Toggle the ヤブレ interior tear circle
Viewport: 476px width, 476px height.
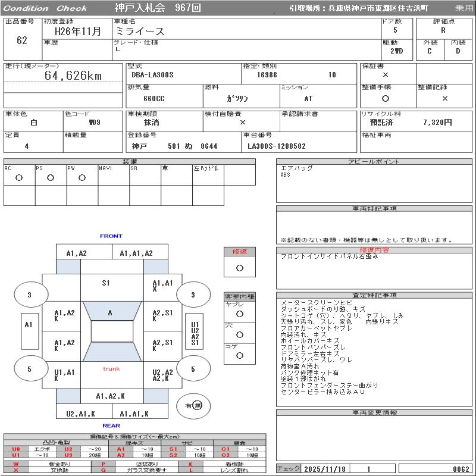click(239, 314)
